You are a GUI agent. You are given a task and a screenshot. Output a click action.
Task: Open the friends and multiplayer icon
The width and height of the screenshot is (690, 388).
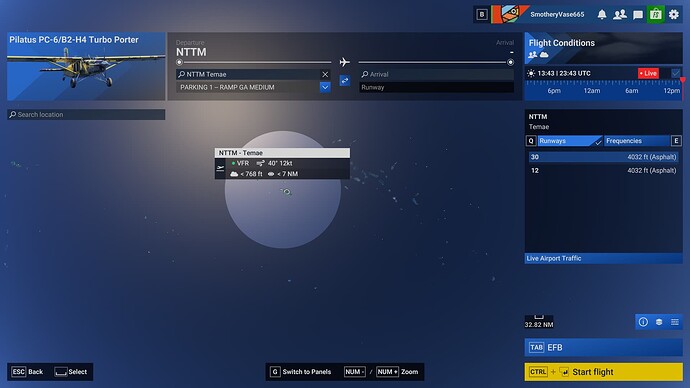[620, 15]
